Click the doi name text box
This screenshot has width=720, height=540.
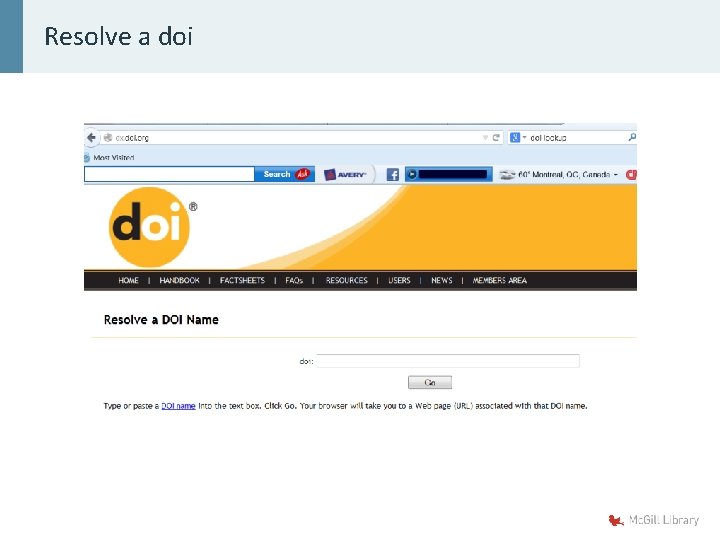pyautogui.click(x=448, y=361)
